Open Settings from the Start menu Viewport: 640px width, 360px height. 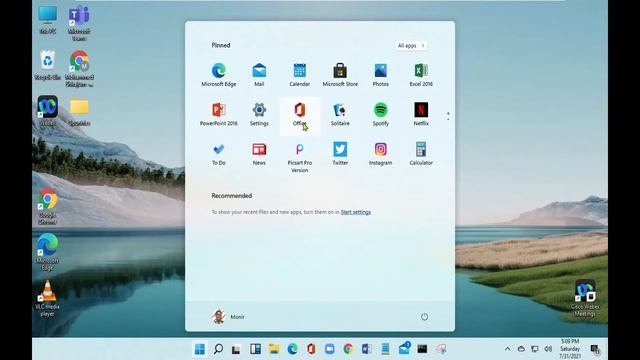259,114
